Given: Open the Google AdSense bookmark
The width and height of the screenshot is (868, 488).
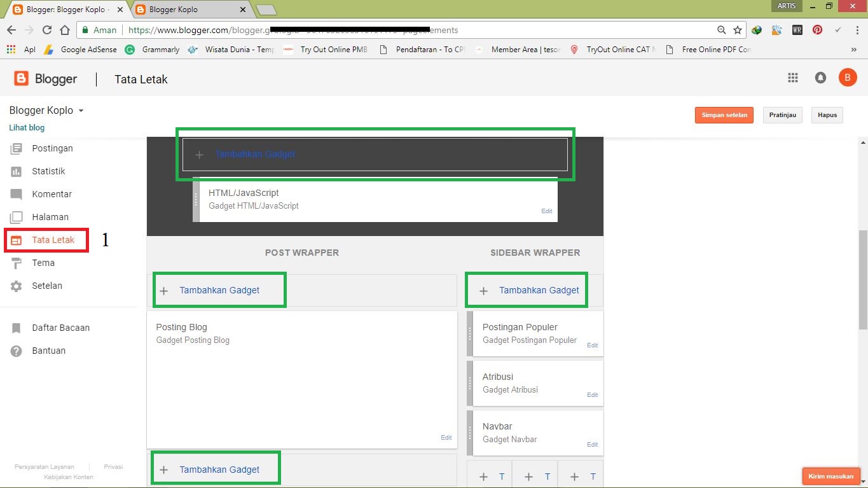Looking at the screenshot, I should click(x=79, y=49).
